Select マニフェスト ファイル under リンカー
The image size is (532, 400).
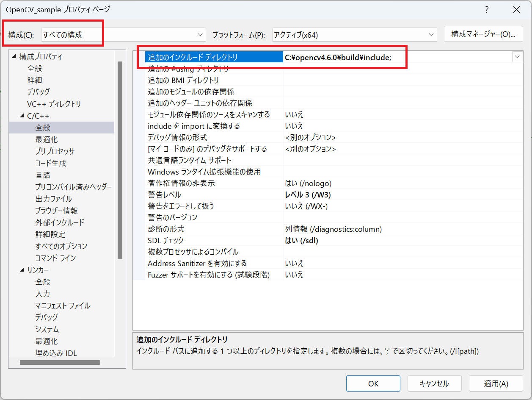click(x=61, y=305)
